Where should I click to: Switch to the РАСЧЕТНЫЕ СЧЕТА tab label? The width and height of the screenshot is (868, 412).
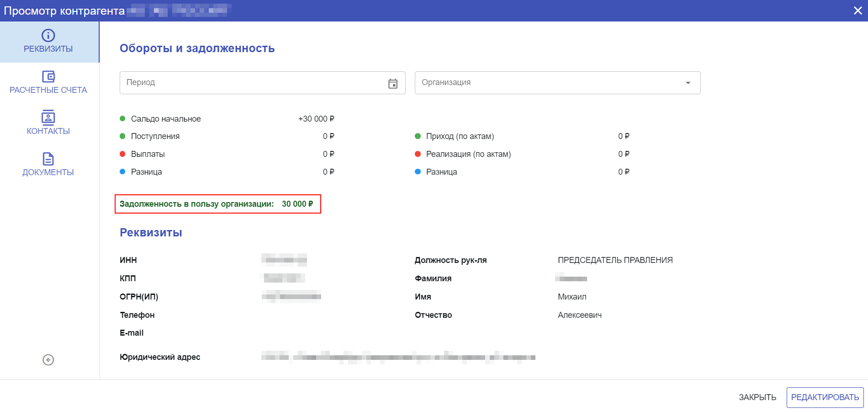click(48, 90)
